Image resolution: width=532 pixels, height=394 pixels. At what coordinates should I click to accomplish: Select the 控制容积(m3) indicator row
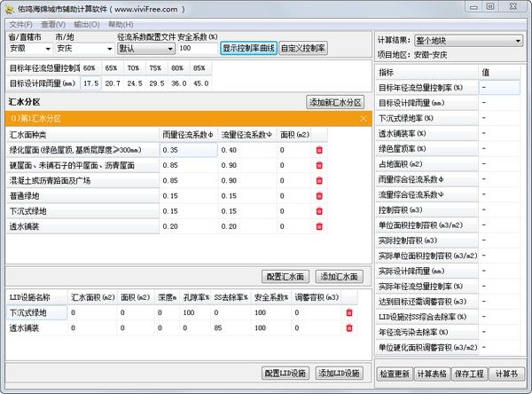pyautogui.click(x=426, y=210)
